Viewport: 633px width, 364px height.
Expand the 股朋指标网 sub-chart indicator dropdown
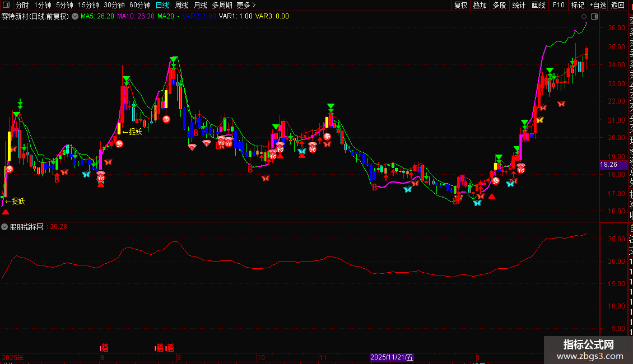click(x=5, y=227)
